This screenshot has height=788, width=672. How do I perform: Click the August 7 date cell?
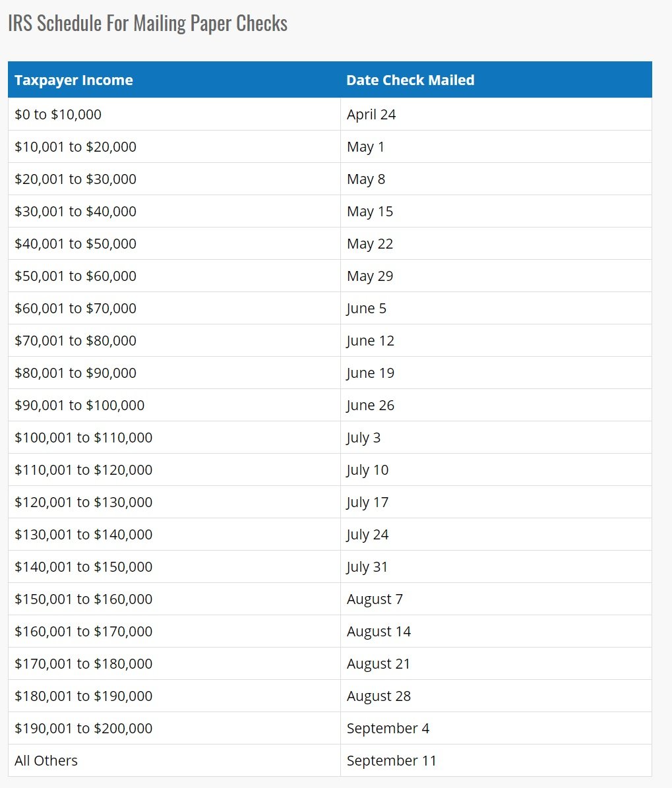(496, 599)
